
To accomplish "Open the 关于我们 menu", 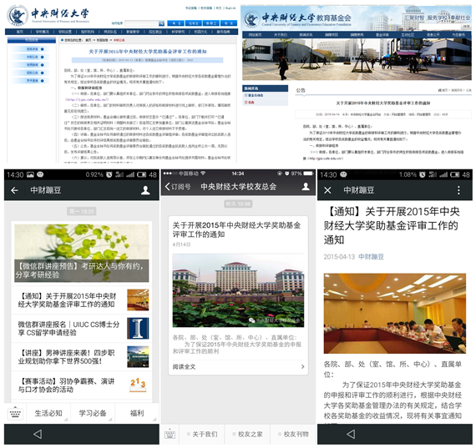I will tap(202, 435).
